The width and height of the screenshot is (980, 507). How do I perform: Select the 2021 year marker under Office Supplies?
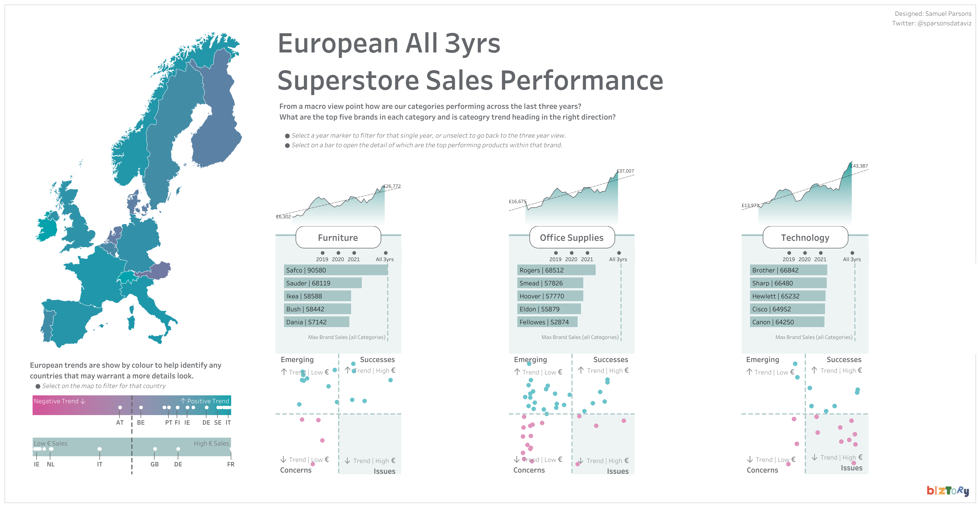[x=587, y=253]
